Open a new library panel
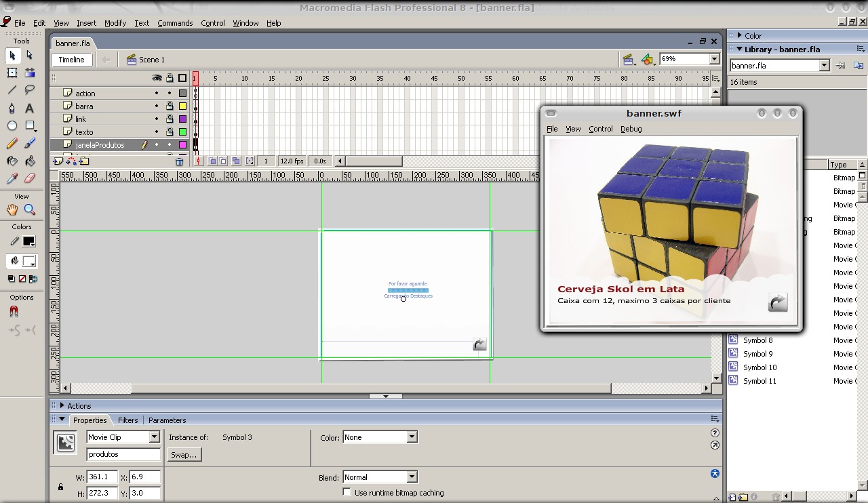 [x=859, y=66]
